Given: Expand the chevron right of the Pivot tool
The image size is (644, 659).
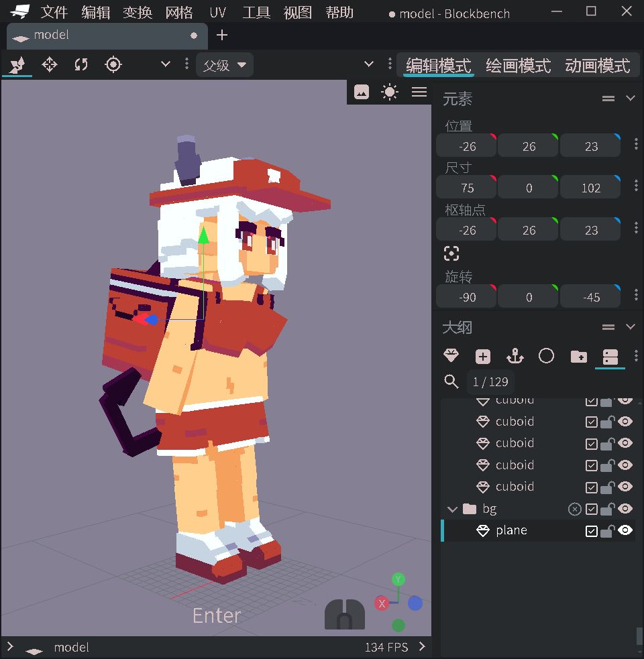Looking at the screenshot, I should click(x=165, y=64).
